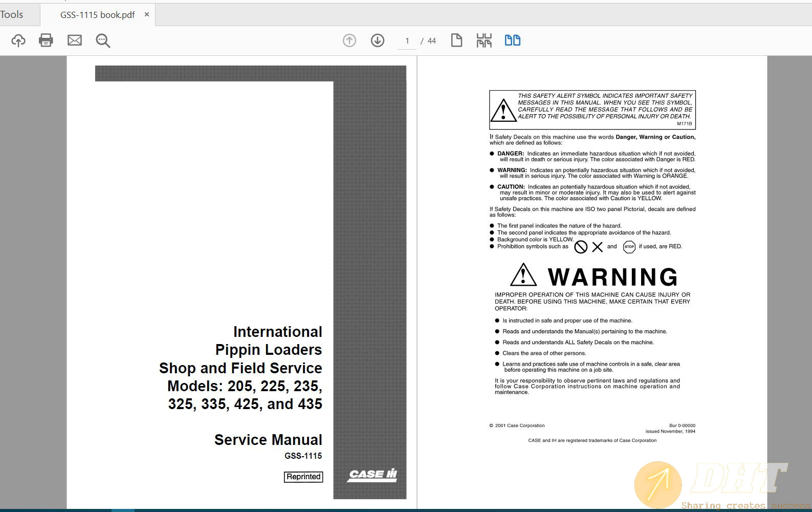The width and height of the screenshot is (812, 512).
Task: Send the file via the envelope icon
Action: (75, 40)
